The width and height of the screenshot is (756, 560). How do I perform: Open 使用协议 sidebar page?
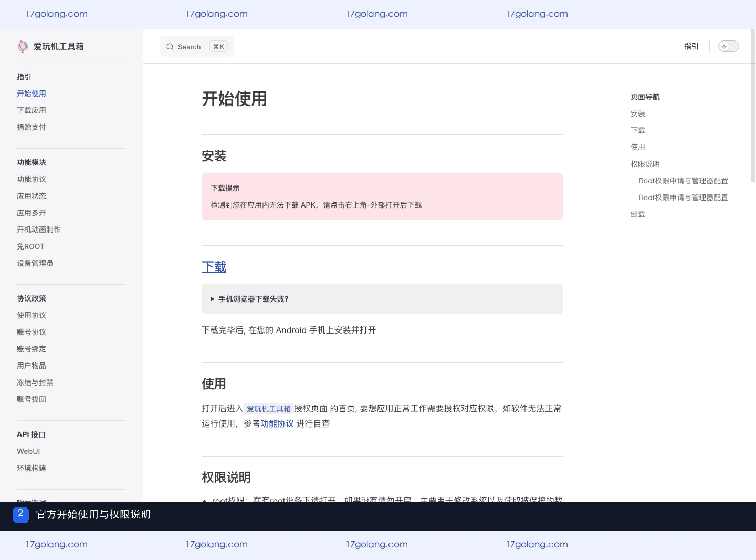coord(31,315)
